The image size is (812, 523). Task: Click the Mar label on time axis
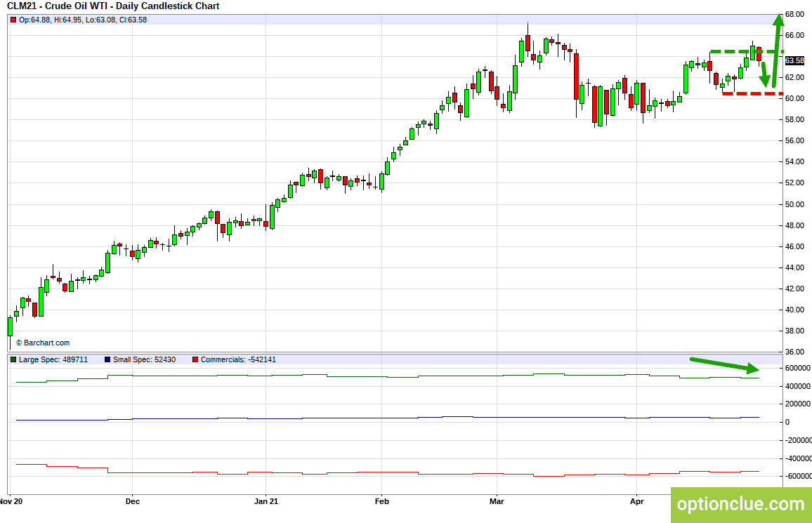coord(497,501)
